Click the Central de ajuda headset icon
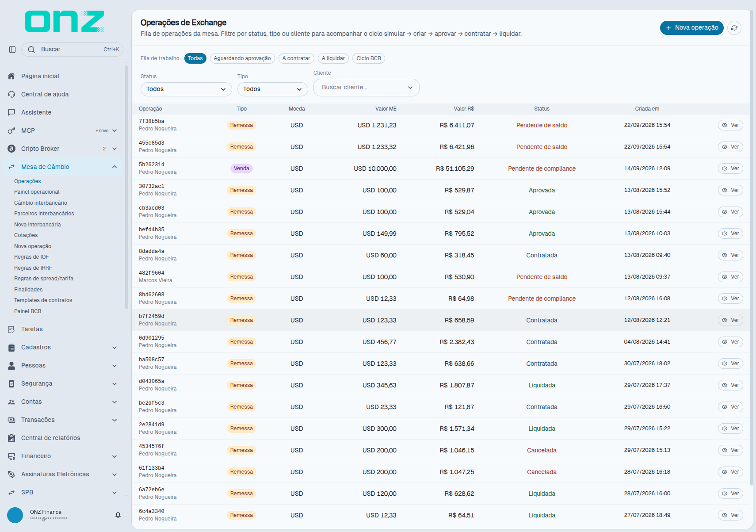756x532 pixels. tap(11, 94)
